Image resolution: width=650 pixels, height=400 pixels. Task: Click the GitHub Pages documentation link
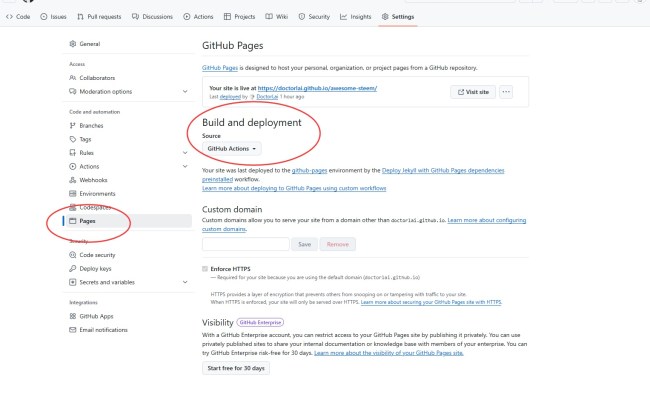point(220,68)
